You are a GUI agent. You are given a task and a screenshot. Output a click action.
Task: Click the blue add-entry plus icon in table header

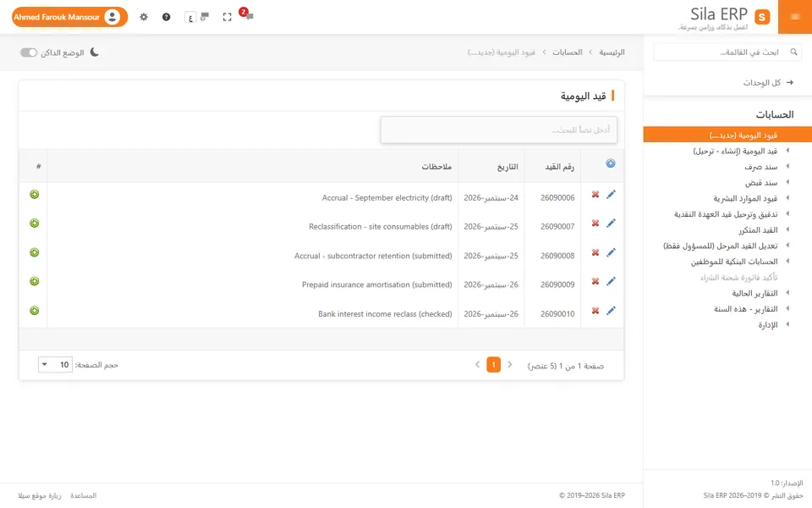point(611,163)
